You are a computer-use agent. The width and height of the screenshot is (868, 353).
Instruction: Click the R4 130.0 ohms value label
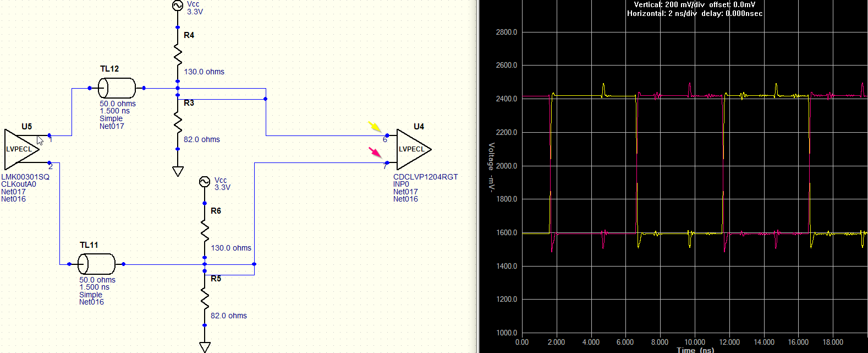[x=204, y=72]
